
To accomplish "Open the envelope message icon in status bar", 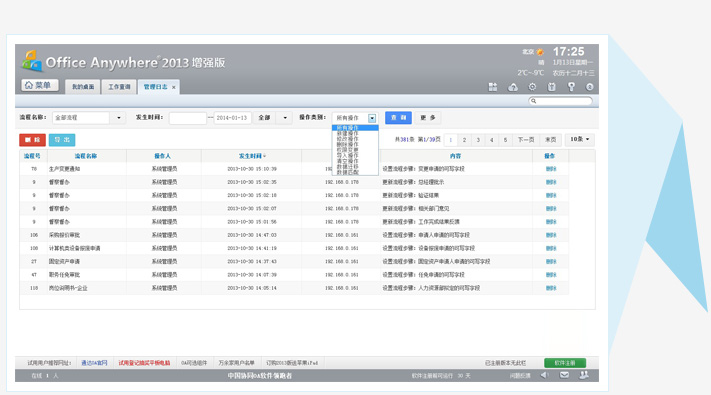I will pos(564,375).
